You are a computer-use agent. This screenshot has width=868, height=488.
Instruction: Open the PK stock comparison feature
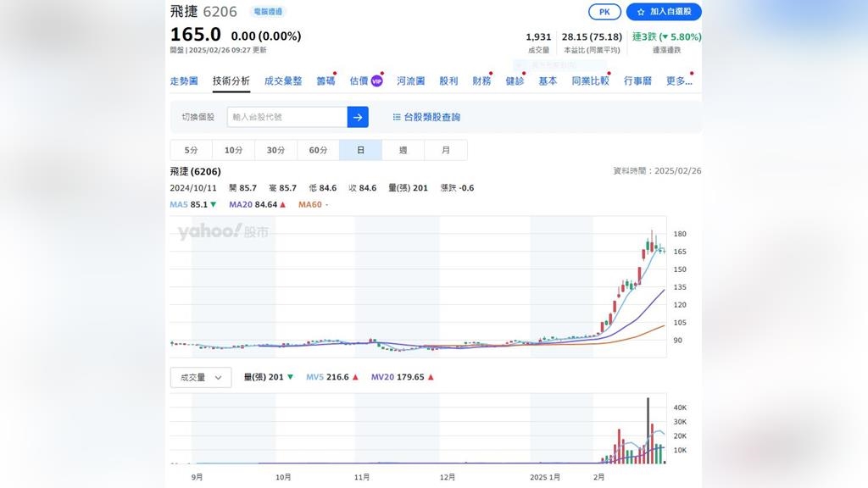(604, 12)
